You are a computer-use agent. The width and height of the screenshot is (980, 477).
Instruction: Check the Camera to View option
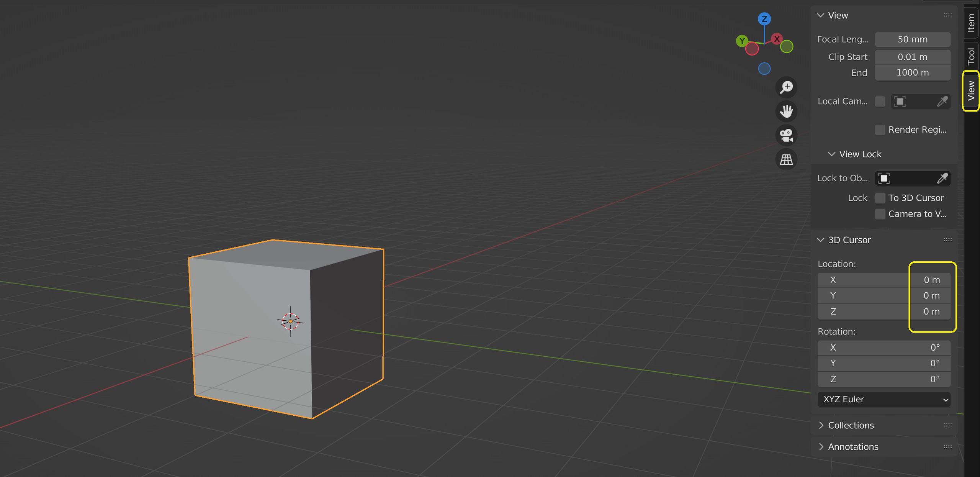point(879,214)
